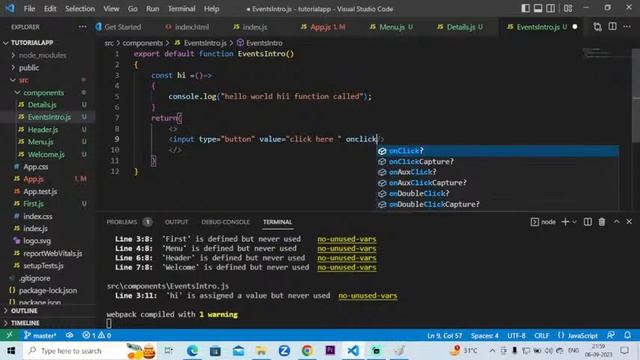Open customize layout icon
Viewport: 640px width, 360px height.
(568, 8)
